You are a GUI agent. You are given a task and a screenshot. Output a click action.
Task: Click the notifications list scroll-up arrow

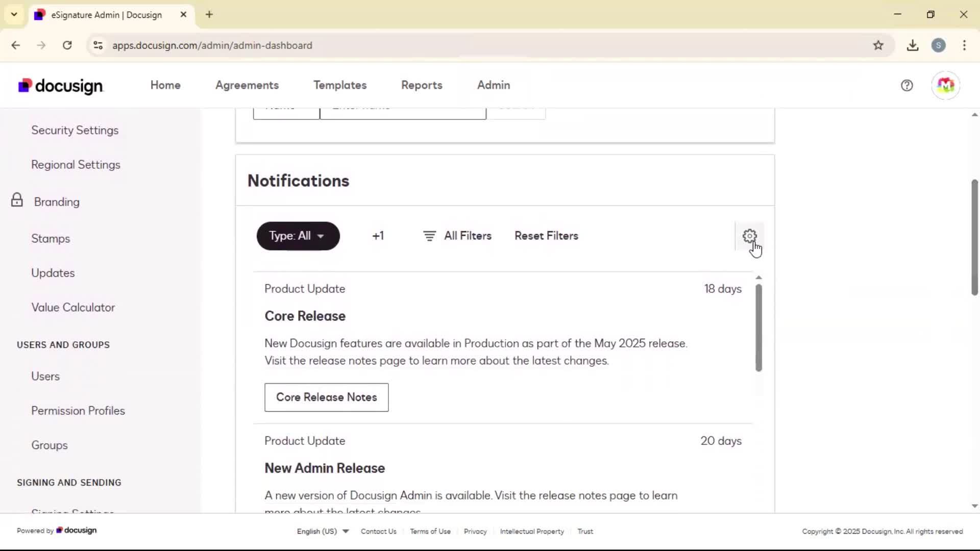point(758,278)
